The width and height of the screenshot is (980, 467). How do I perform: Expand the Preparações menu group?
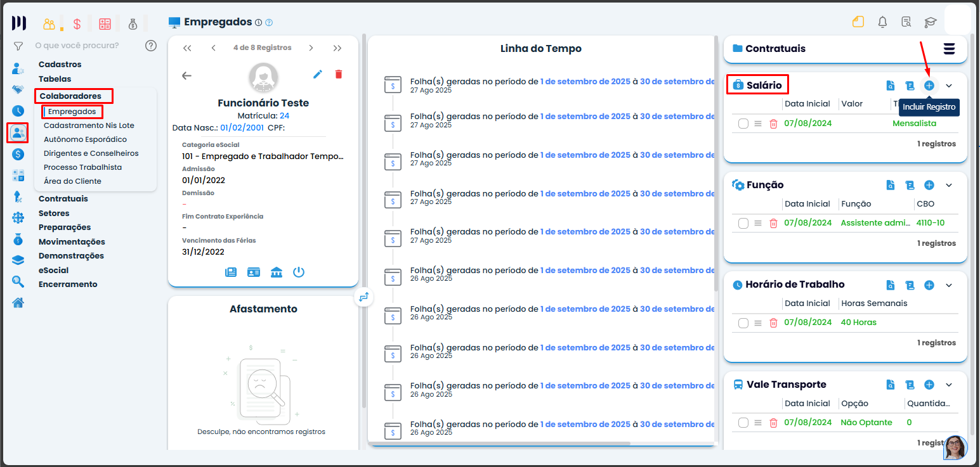pos(65,227)
